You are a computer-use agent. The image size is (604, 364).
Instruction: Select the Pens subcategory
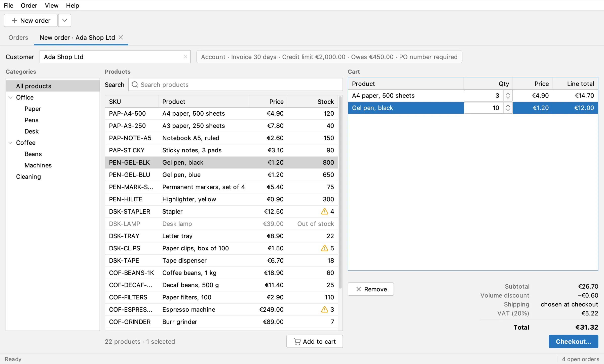click(x=31, y=120)
